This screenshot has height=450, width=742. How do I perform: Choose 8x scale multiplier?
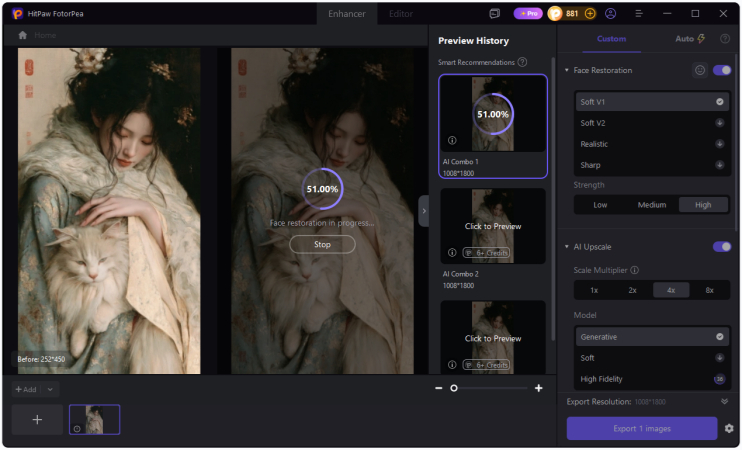coord(709,290)
